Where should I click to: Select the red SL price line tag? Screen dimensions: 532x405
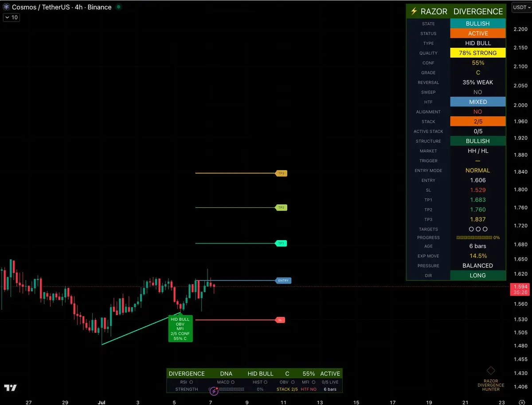(280, 320)
